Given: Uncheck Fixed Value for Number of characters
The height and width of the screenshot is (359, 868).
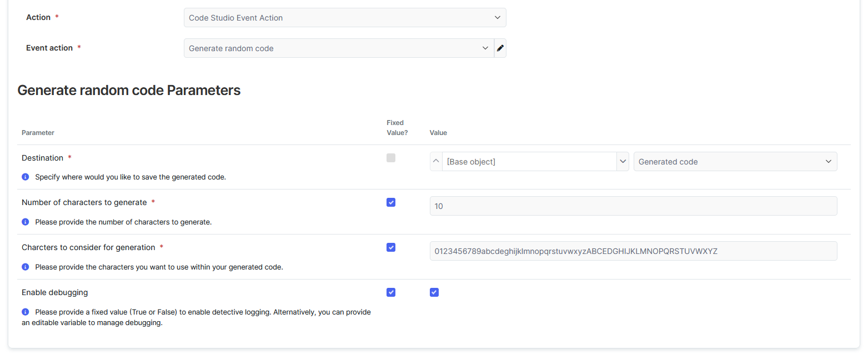Looking at the screenshot, I should click(x=391, y=202).
